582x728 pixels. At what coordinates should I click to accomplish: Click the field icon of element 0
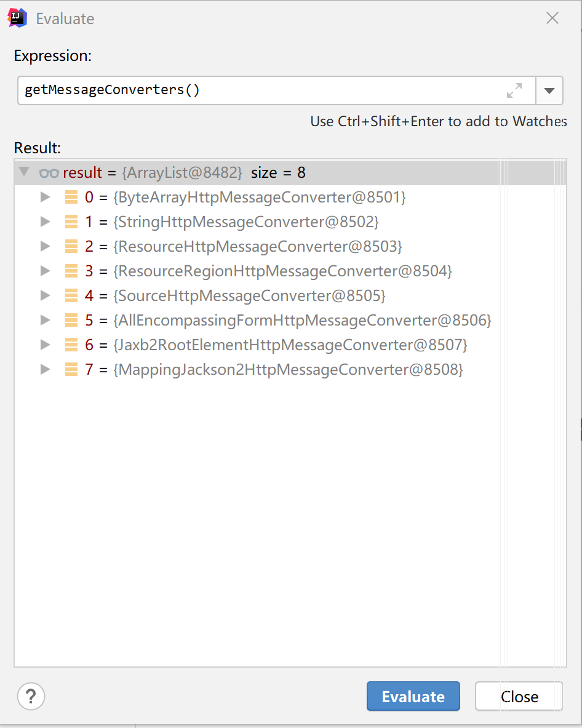(x=71, y=198)
